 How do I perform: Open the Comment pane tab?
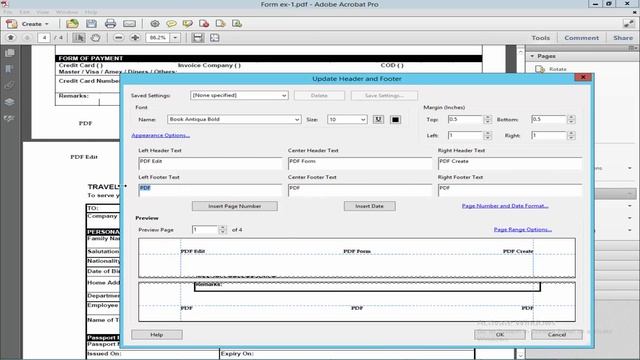click(x=582, y=38)
